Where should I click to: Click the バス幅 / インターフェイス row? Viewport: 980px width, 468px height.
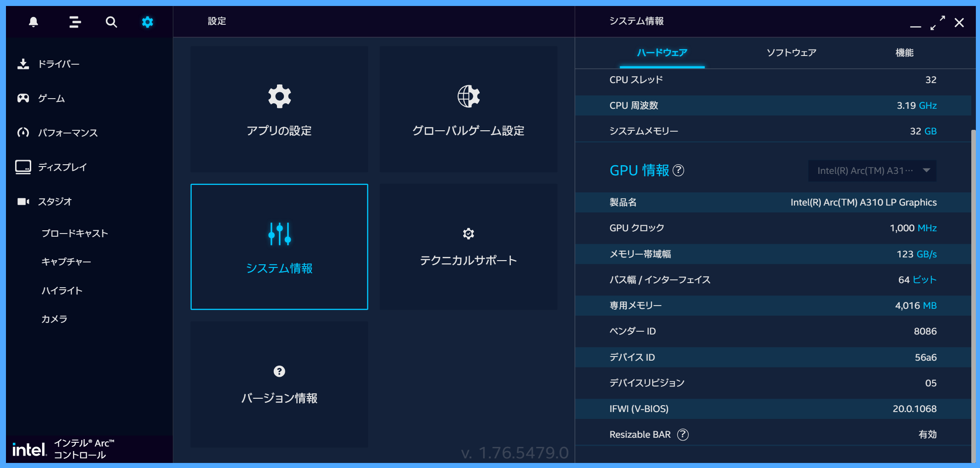(773, 280)
